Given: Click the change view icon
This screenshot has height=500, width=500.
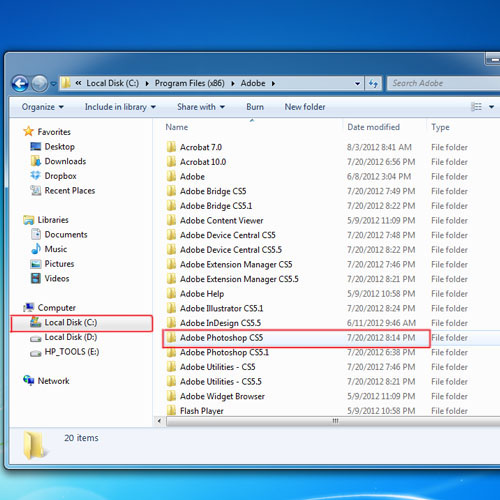Looking at the screenshot, I should pos(476,107).
